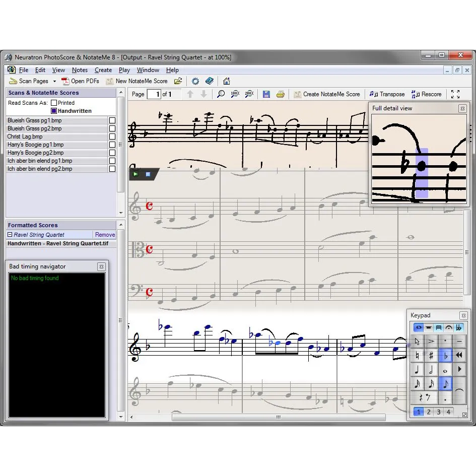Image resolution: width=476 pixels, height=476 pixels.
Task: Open the Create menu
Action: click(103, 70)
